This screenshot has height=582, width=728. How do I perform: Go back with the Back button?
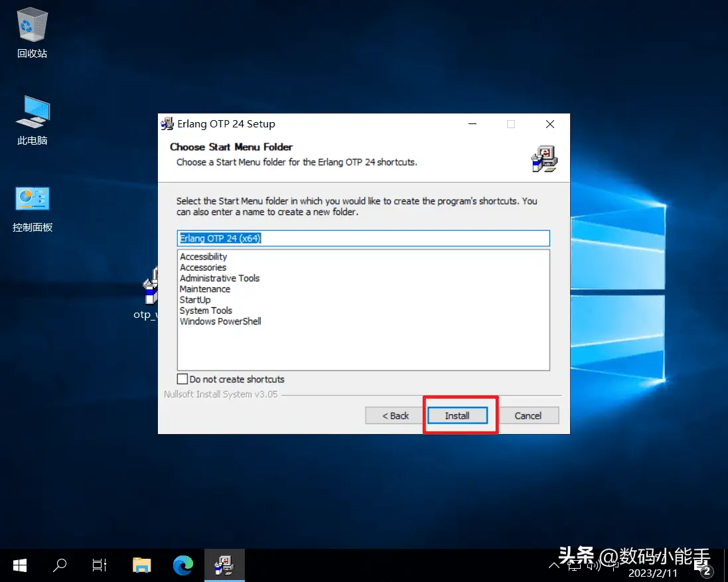pyautogui.click(x=395, y=415)
